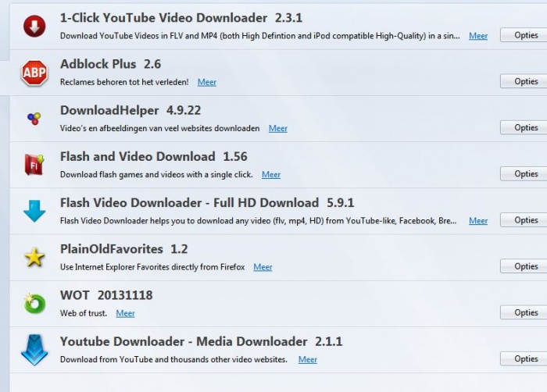Select the Youtube Downloader Media Downloader icon
The height and width of the screenshot is (392, 547).
coord(34,350)
